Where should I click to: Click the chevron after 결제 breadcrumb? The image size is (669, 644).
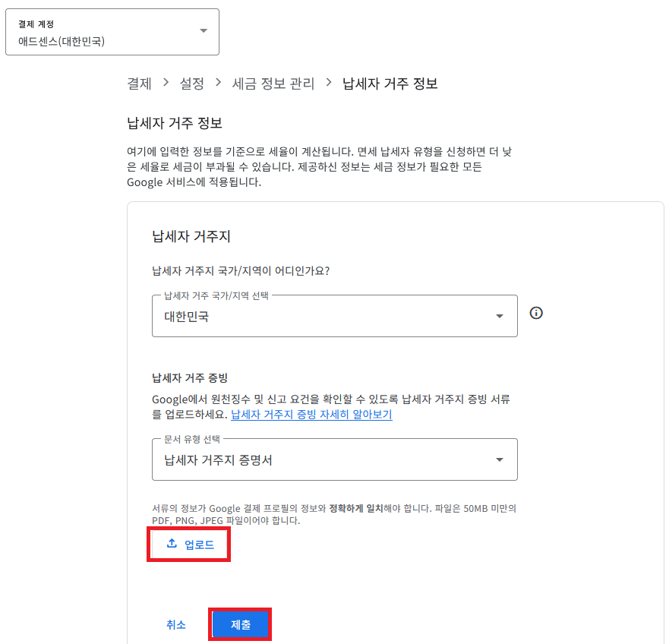[166, 82]
